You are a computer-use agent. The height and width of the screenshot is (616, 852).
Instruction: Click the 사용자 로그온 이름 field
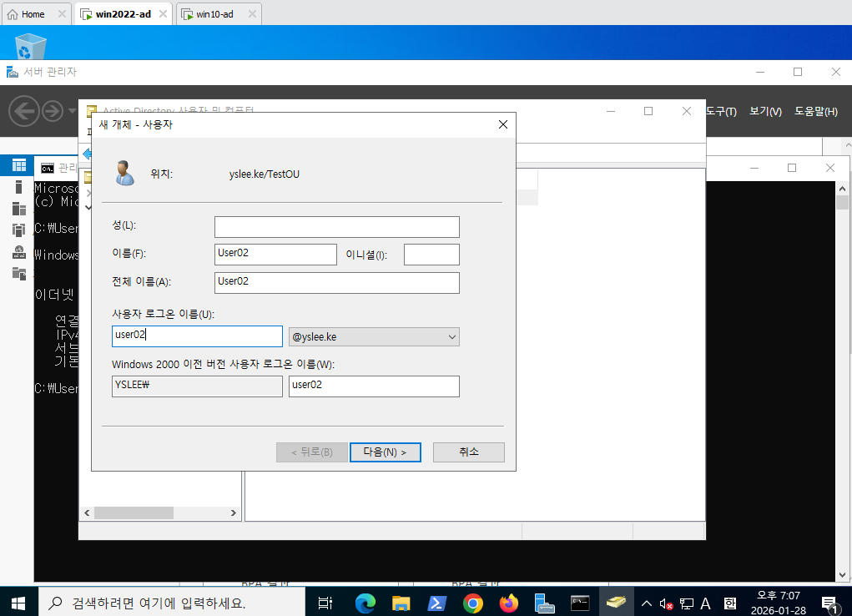click(x=197, y=336)
